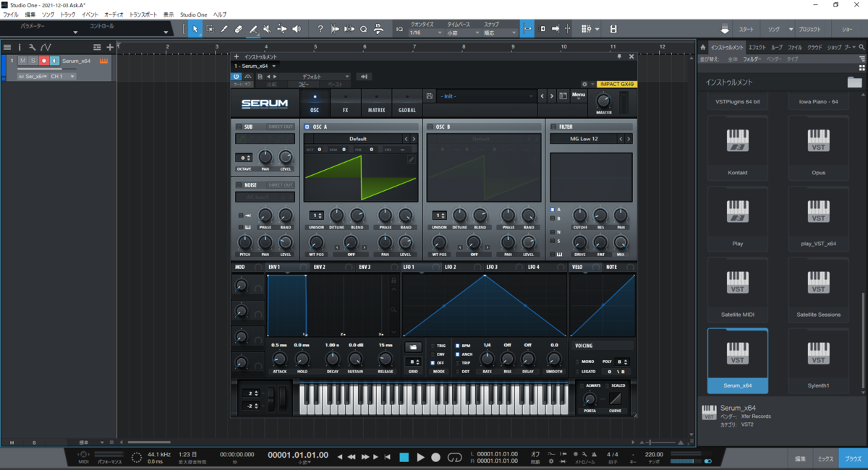Open the MG Low 12 filter type selector
The width and height of the screenshot is (868, 470).
584,139
